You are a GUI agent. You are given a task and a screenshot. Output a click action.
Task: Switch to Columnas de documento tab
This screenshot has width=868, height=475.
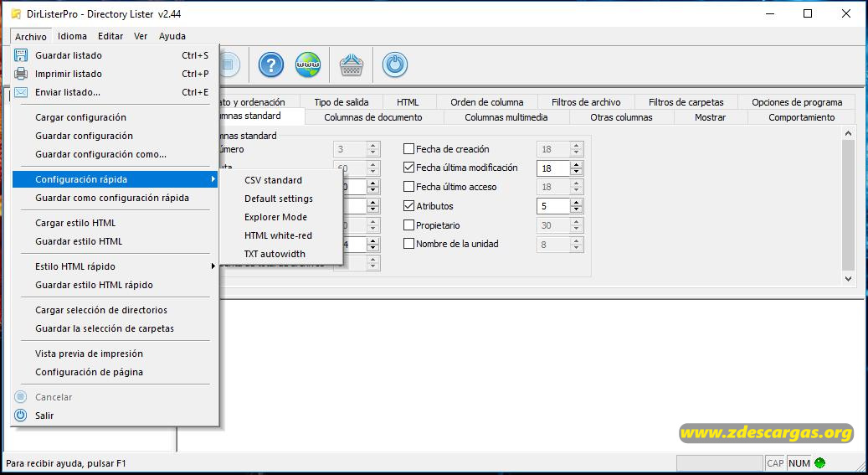pyautogui.click(x=373, y=117)
